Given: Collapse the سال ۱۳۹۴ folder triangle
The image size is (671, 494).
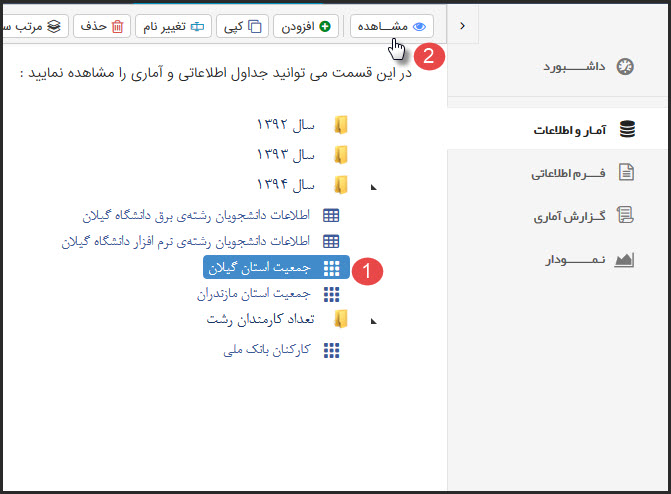Looking at the screenshot, I should (374, 186).
